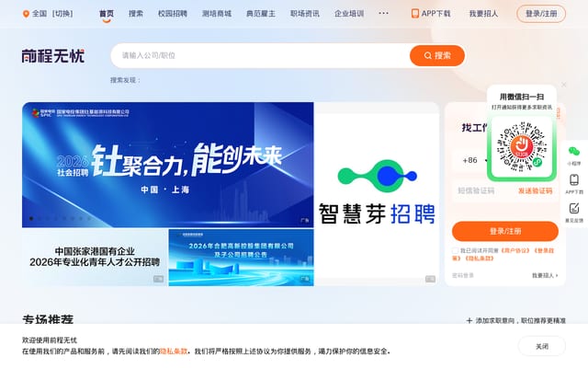Click 我要招人 in the top navigation
The image size is (588, 368).
coord(483,14)
